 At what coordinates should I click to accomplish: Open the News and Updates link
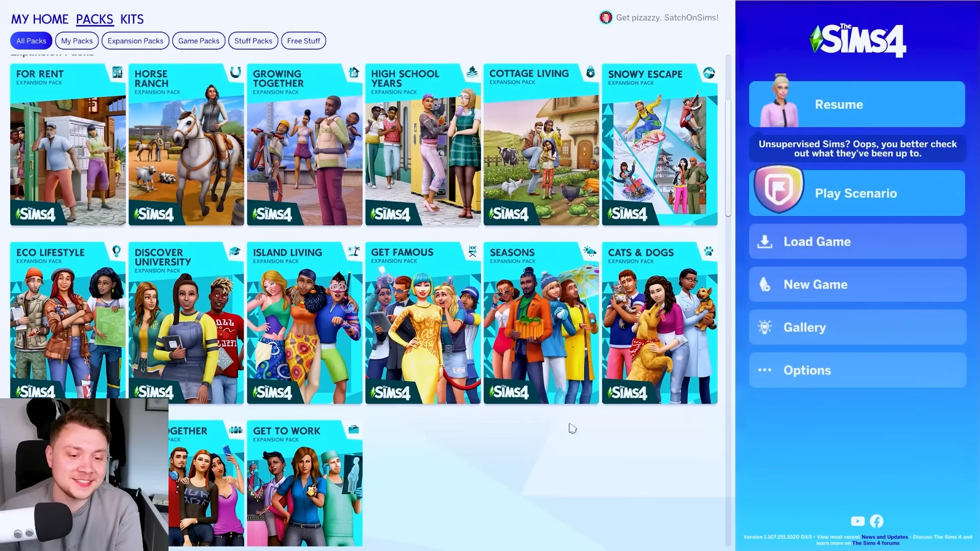click(x=883, y=537)
